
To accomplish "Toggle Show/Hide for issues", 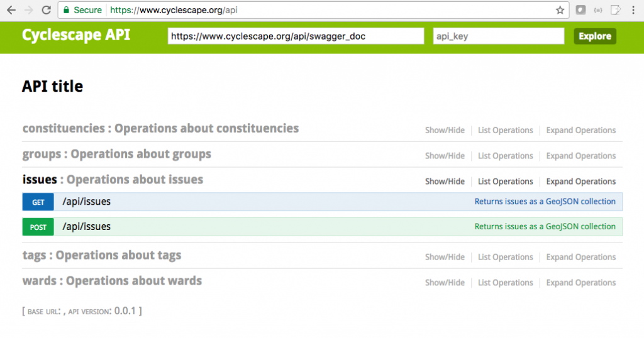I will (445, 182).
